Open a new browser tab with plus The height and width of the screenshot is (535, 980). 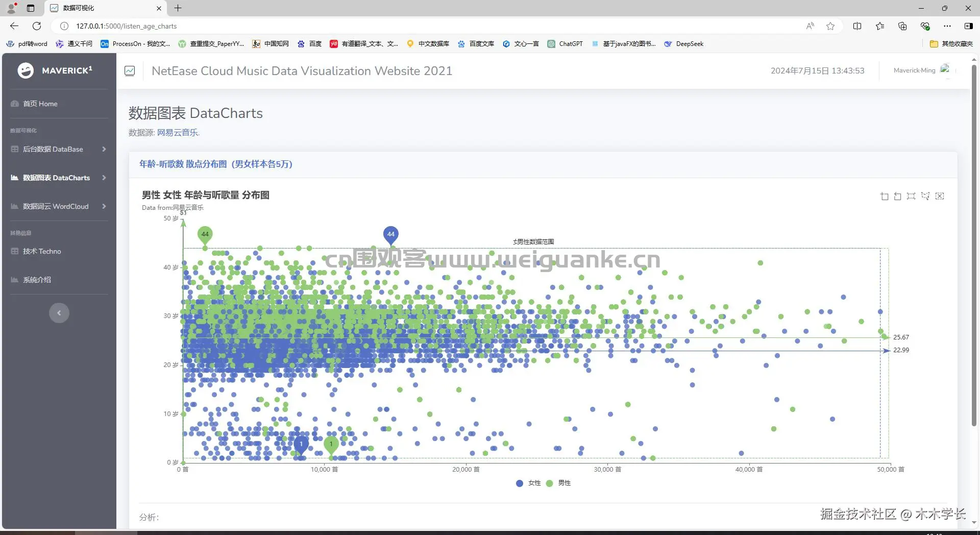[x=178, y=8]
